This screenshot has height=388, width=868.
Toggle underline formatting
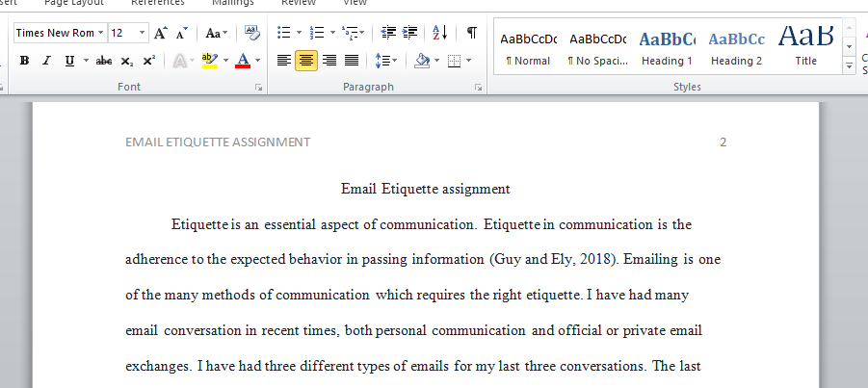coord(69,61)
